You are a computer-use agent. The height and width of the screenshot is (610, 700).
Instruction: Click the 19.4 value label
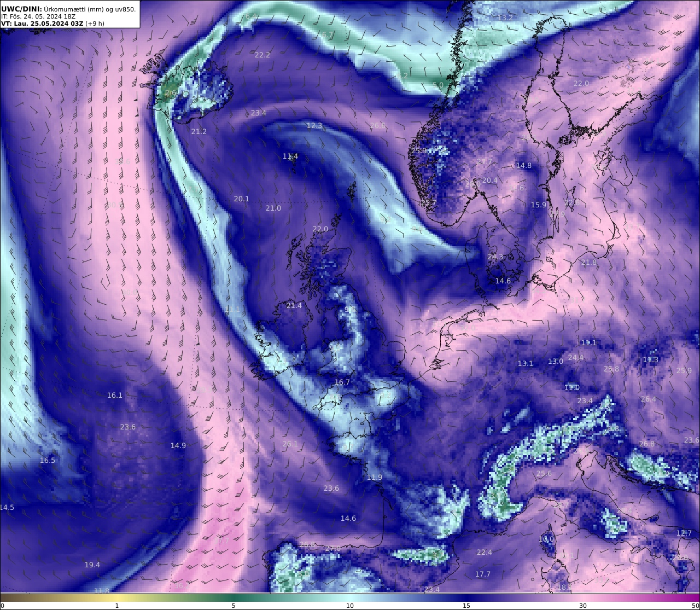pyautogui.click(x=92, y=565)
